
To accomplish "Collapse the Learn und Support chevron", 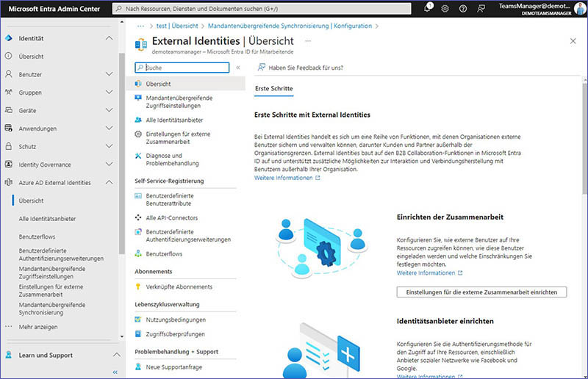I will tap(117, 355).
